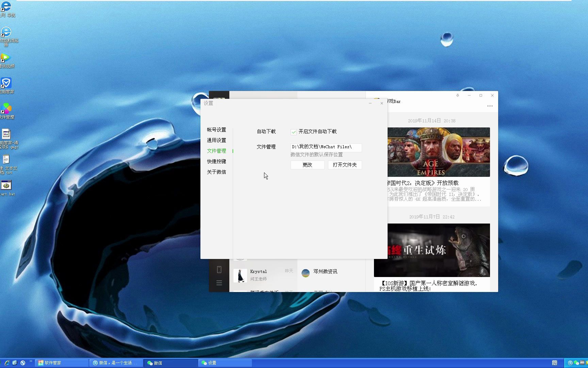588x368 pixels.
Task: Switch to the 微信,是一个生活 browser taskbar button
Action: pyautogui.click(x=116, y=363)
